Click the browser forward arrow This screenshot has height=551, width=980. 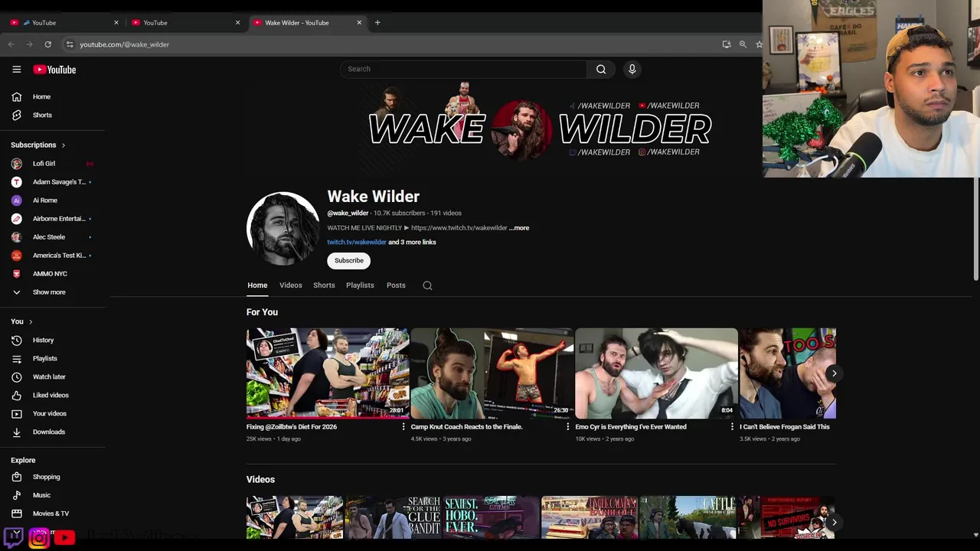point(29,44)
